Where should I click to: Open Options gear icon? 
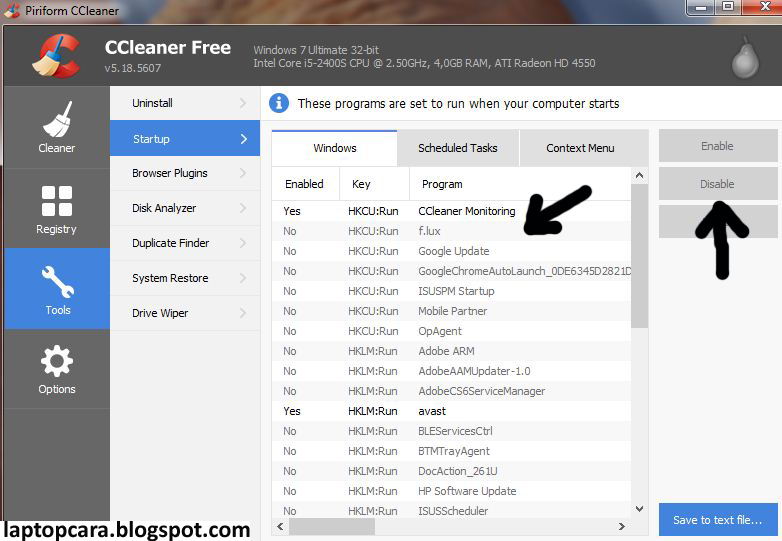57,361
